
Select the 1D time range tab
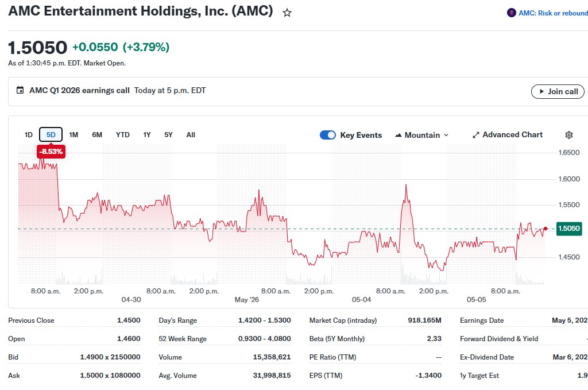tap(29, 134)
